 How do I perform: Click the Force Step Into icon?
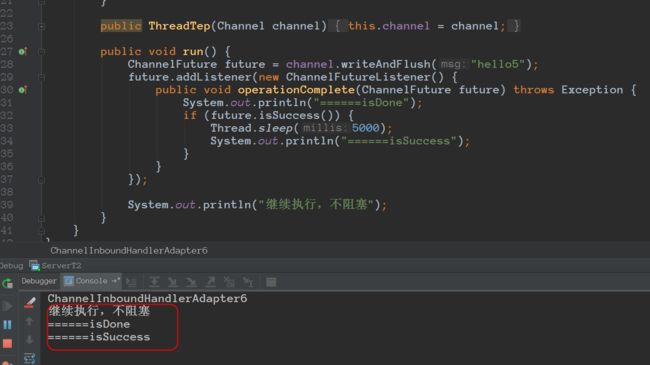192,282
